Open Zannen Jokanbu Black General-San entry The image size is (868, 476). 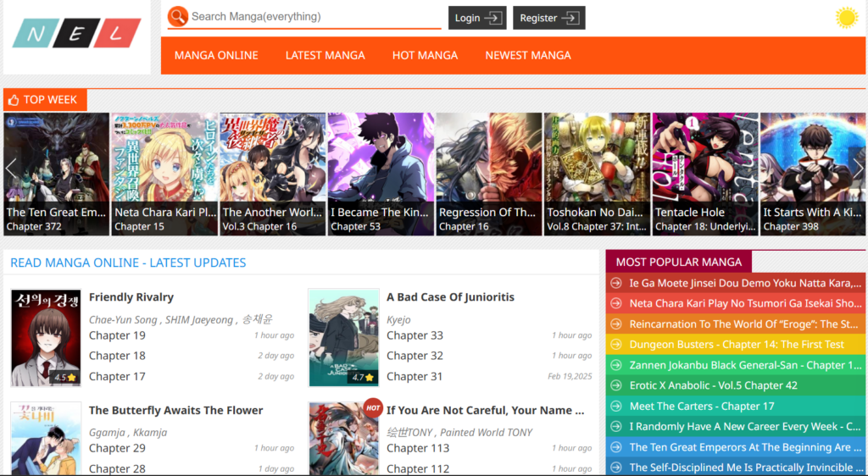[x=745, y=365]
